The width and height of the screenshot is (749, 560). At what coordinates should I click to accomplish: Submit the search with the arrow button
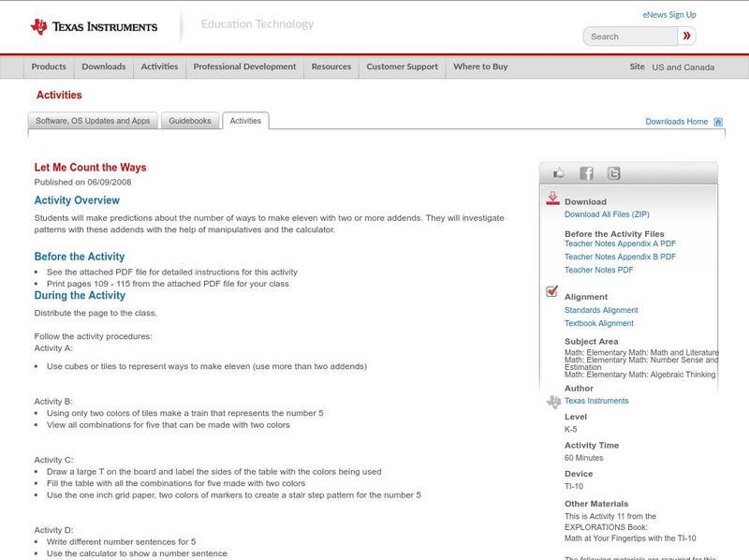(687, 36)
